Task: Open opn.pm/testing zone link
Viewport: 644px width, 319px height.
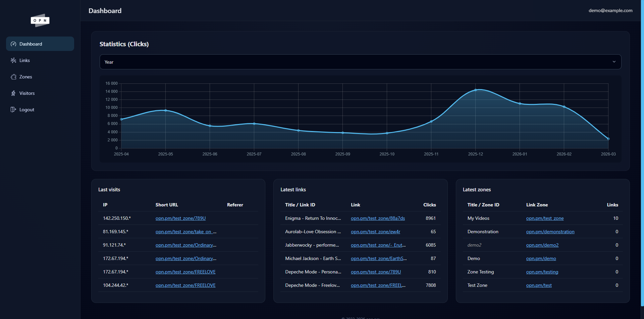Action: (x=542, y=272)
